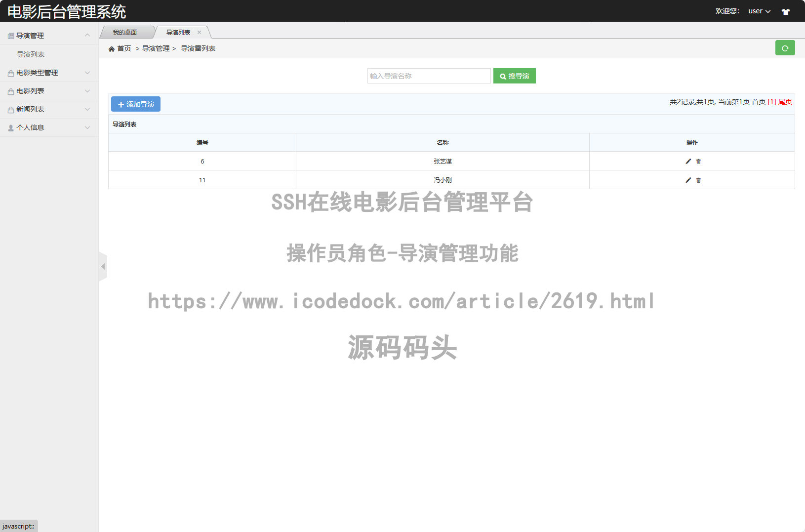Select the 导演列表 tab
Viewport: 805px width, 532px height.
pos(178,32)
